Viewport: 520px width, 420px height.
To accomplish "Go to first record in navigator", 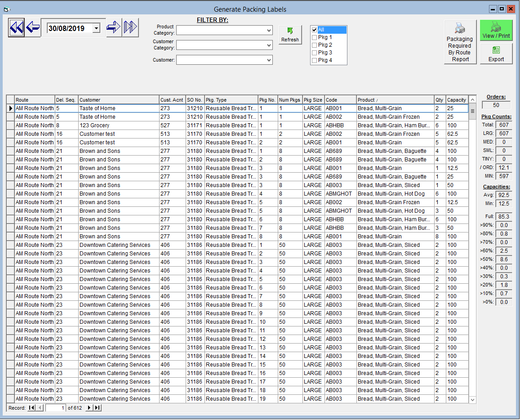I will pyautogui.click(x=31, y=408).
